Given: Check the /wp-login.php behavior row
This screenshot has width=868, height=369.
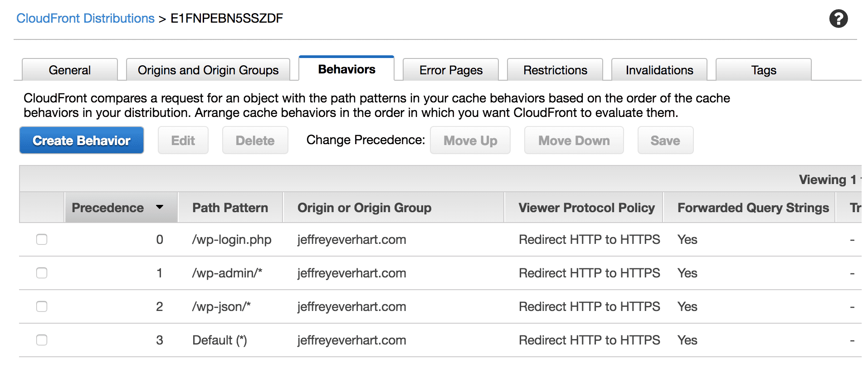Looking at the screenshot, I should pyautogui.click(x=41, y=239).
